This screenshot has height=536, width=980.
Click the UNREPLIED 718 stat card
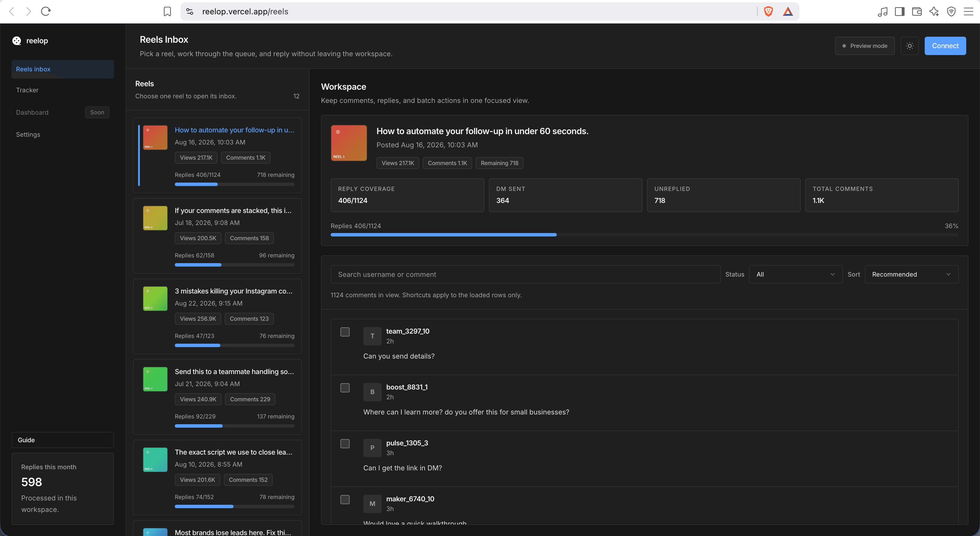724,195
